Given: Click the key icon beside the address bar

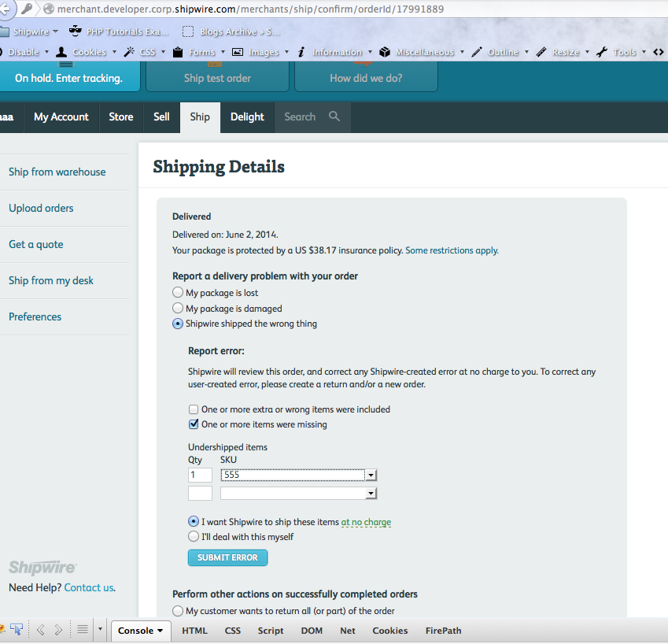Looking at the screenshot, I should pyautogui.click(x=27, y=9).
